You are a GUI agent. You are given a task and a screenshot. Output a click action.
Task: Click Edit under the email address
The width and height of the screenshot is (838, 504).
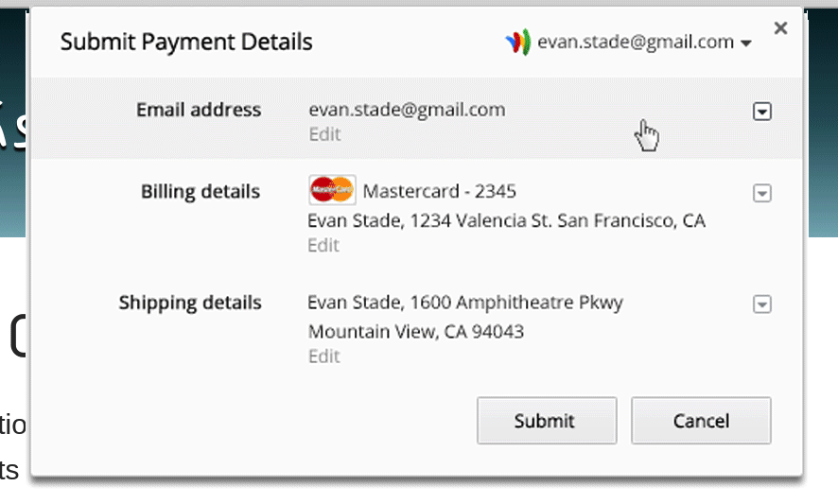(x=324, y=134)
